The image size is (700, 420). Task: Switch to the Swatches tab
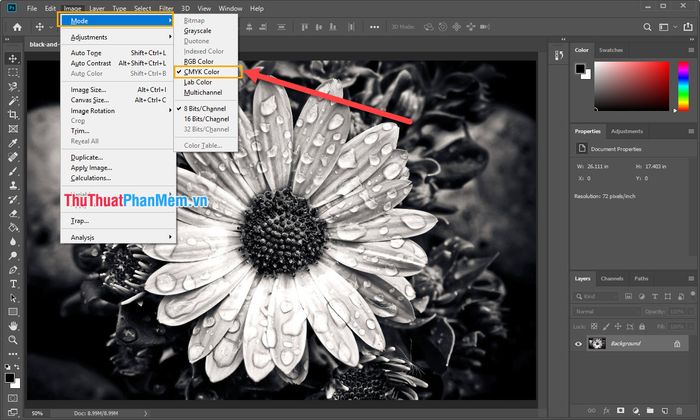click(x=611, y=50)
